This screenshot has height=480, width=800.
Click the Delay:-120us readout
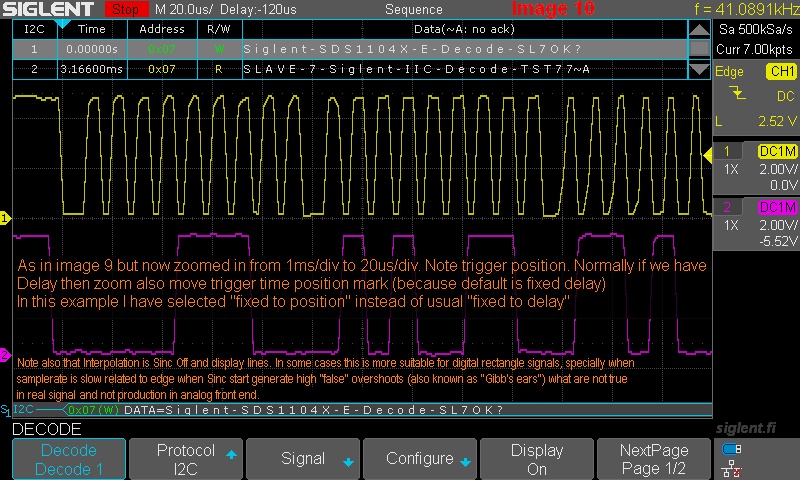point(259,9)
